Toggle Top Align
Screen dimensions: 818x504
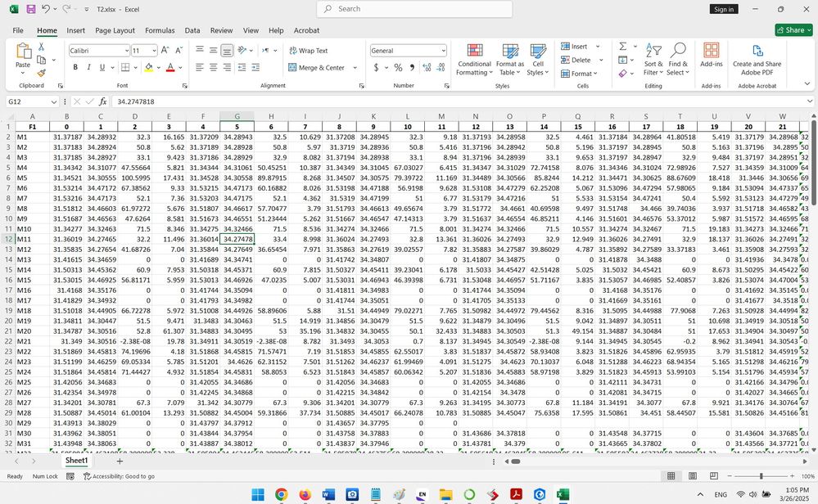pyautogui.click(x=200, y=50)
